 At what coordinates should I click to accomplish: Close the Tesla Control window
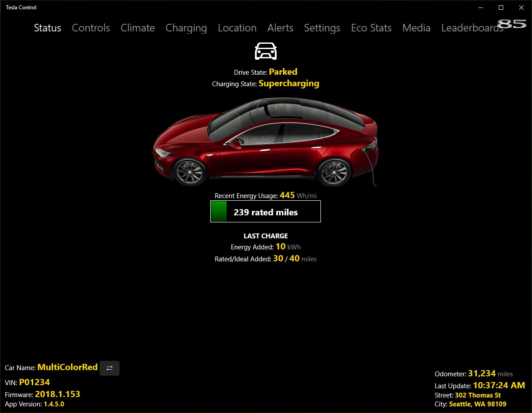521,8
